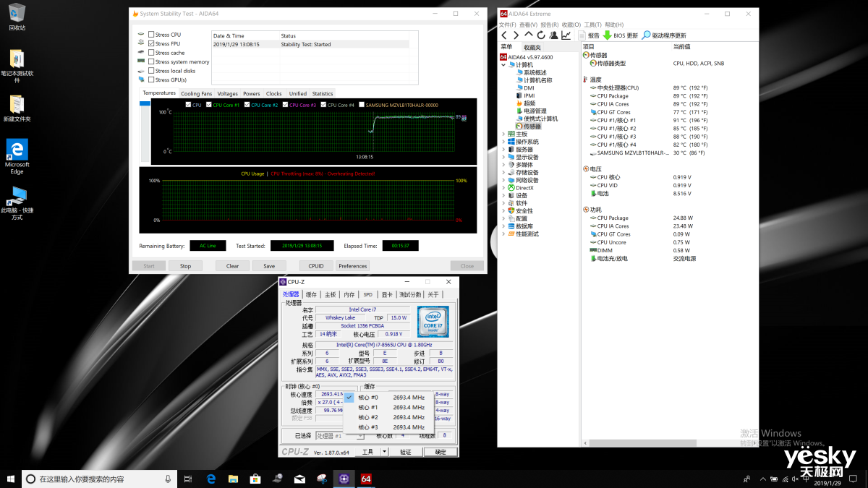Open the 文件(F) menu in AIDA64
Screen dimensions: 868x488
509,25
